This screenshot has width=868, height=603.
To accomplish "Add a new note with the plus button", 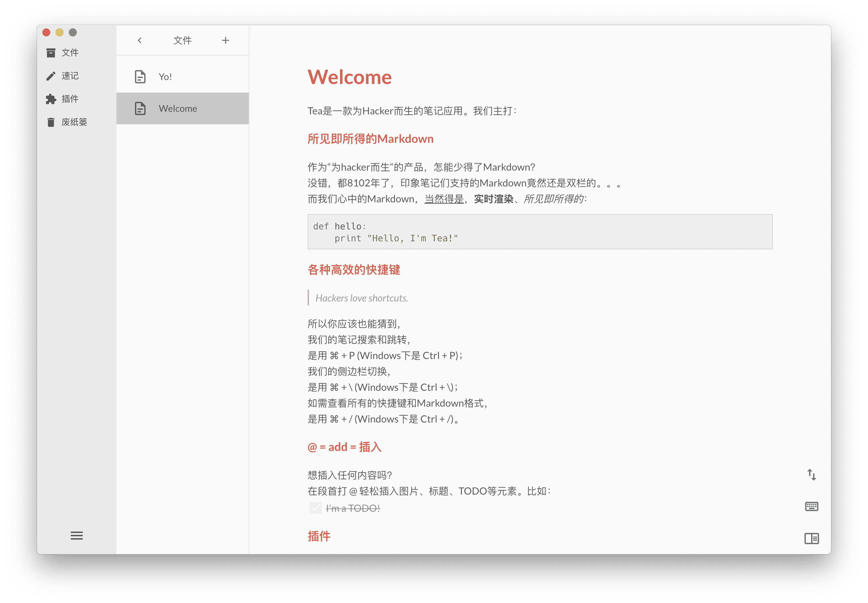I will point(226,40).
